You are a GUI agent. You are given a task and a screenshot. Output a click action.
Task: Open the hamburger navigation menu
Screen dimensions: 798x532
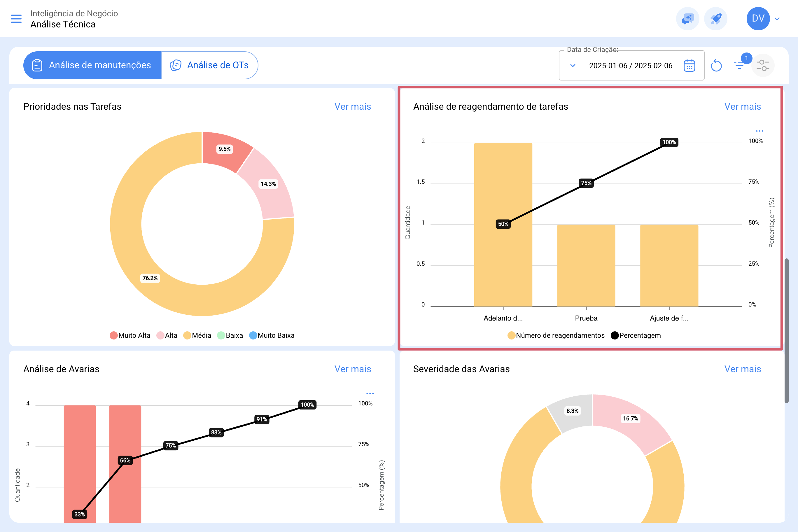pos(16,19)
